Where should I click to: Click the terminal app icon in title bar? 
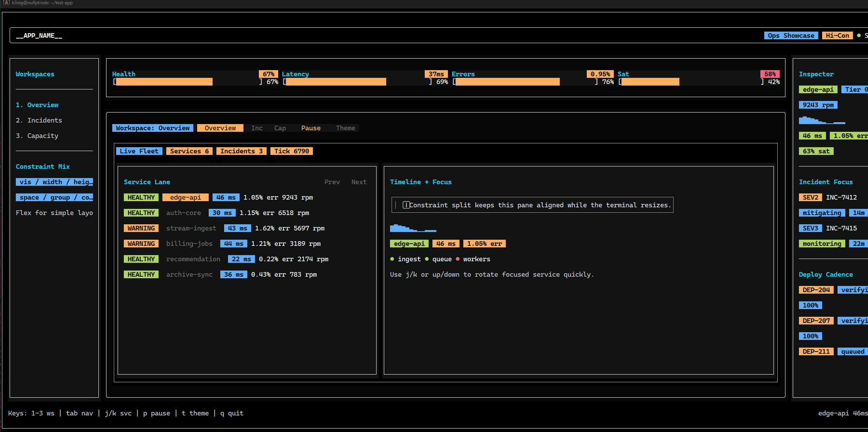click(x=6, y=2)
